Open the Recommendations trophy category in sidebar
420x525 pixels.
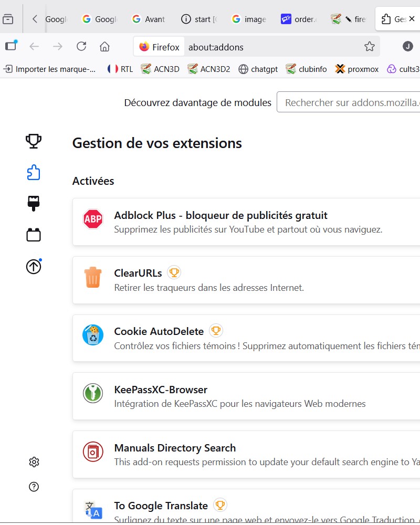[x=34, y=141]
